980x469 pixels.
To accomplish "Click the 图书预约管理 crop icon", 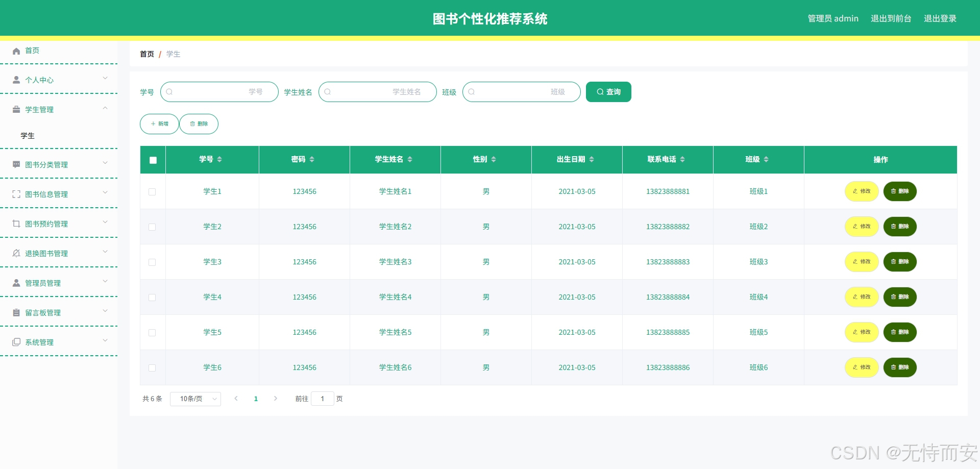I will (x=16, y=224).
